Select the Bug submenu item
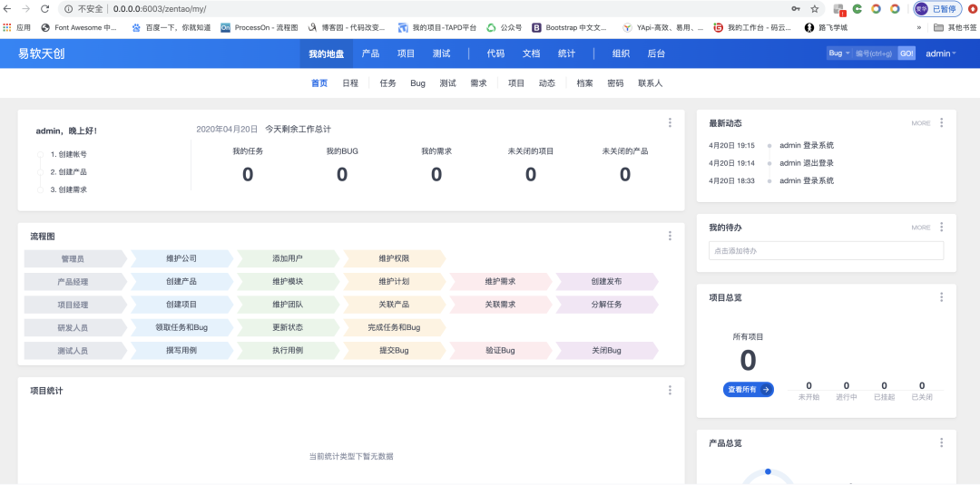980x485 pixels. pos(418,83)
